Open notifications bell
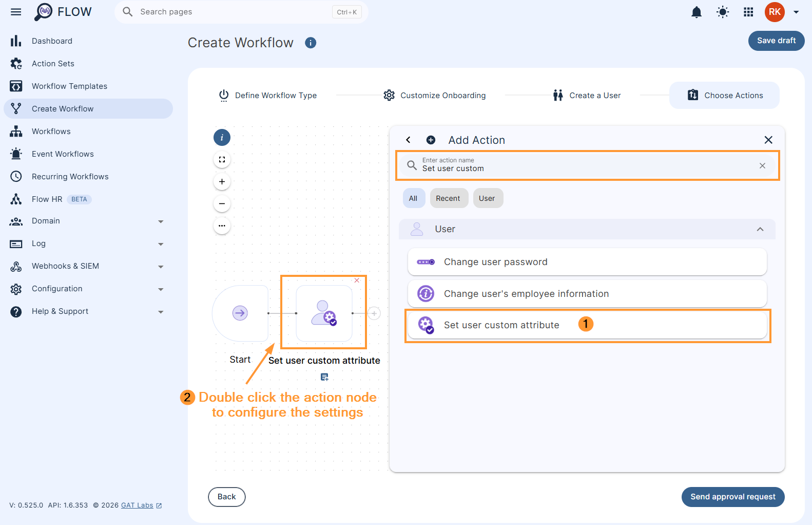812x525 pixels. coord(697,12)
